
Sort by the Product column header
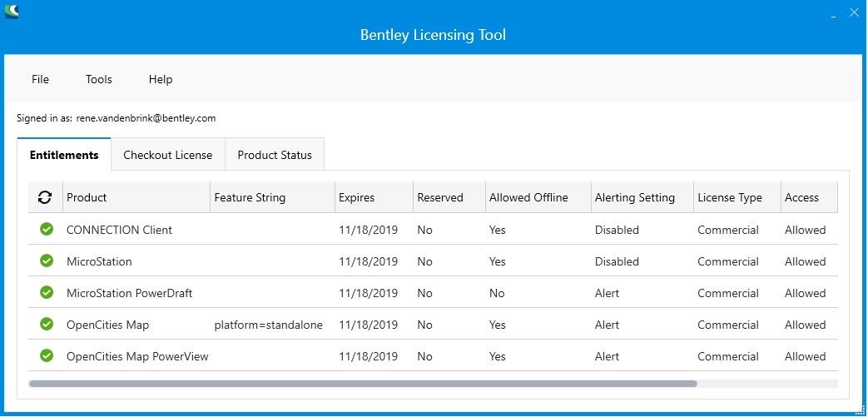(136, 197)
